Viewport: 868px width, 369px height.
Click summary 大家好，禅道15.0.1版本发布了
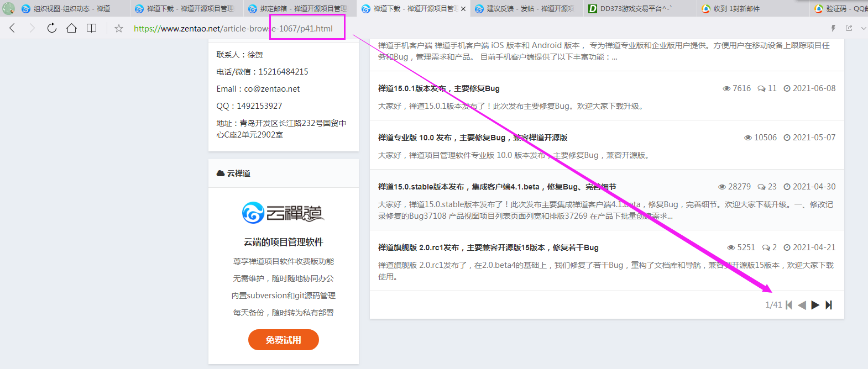[512, 106]
